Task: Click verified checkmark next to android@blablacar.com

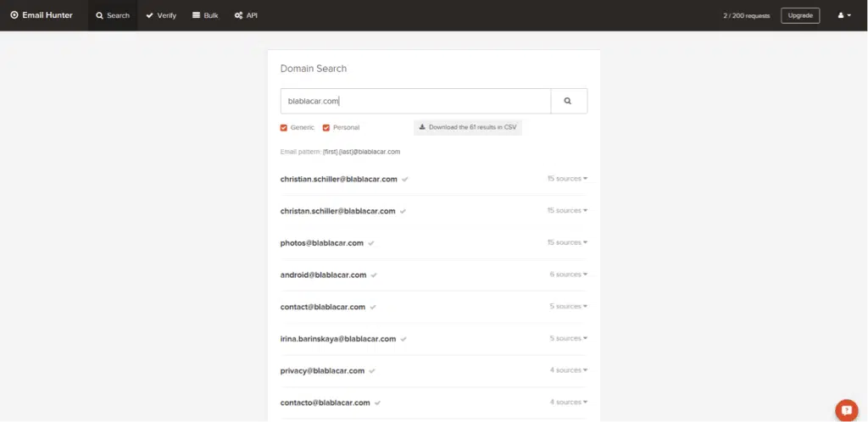Action: click(374, 275)
